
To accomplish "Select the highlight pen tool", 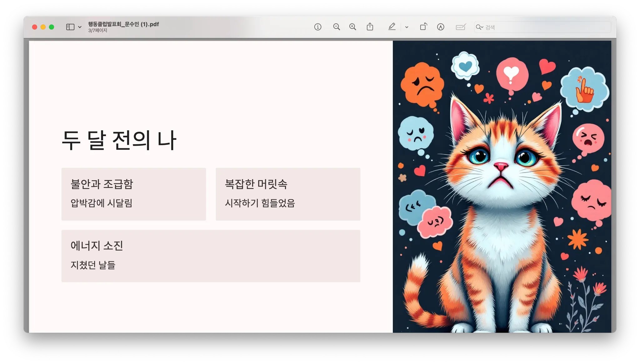I will pos(392,27).
